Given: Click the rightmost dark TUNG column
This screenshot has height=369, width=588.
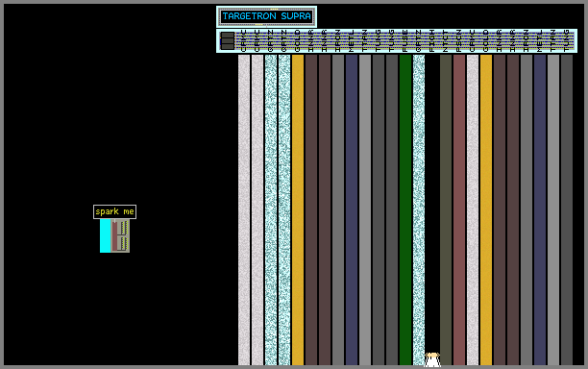Looking at the screenshot, I should click(x=567, y=209).
